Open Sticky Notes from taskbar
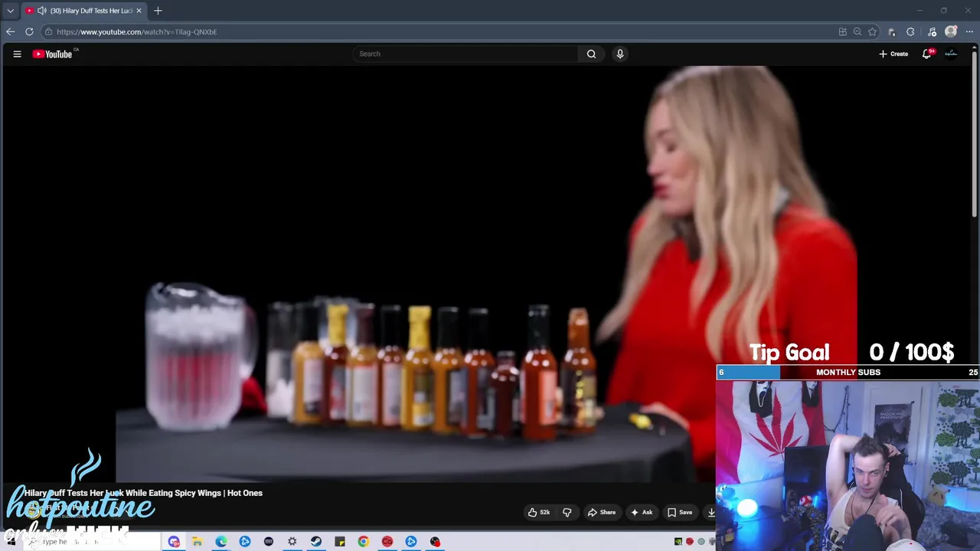Image resolution: width=980 pixels, height=551 pixels. [340, 542]
